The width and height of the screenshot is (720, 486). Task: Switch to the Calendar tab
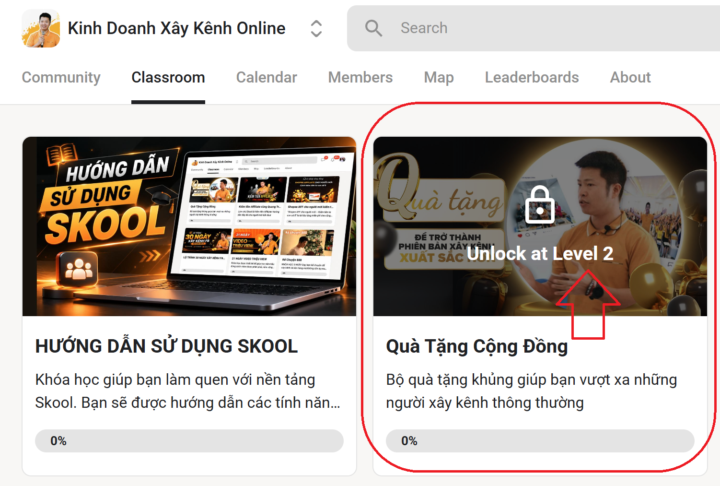[x=266, y=77]
